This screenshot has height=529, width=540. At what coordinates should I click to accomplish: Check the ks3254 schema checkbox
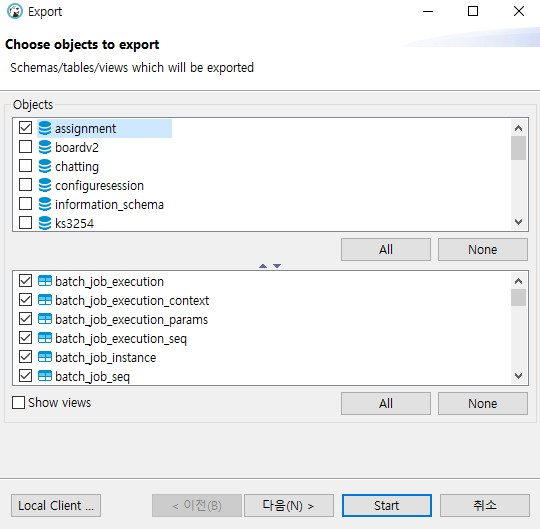[25, 222]
